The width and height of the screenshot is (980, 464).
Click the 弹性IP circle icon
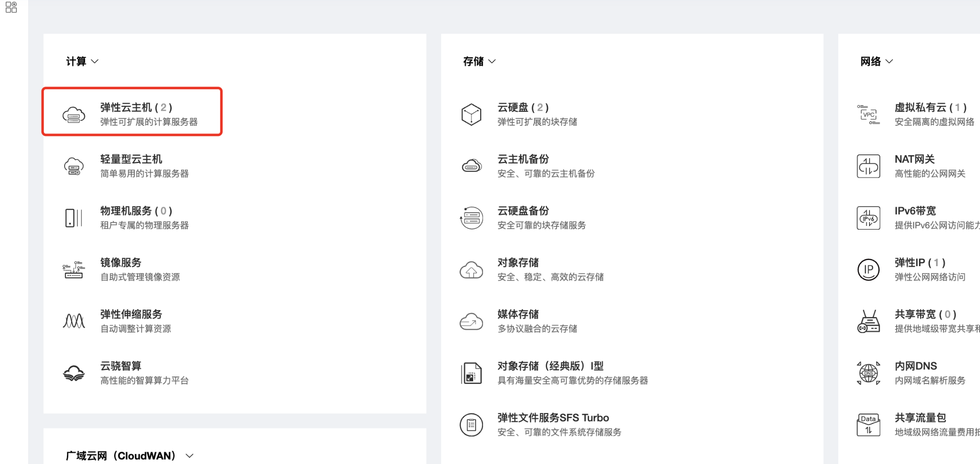869,270
